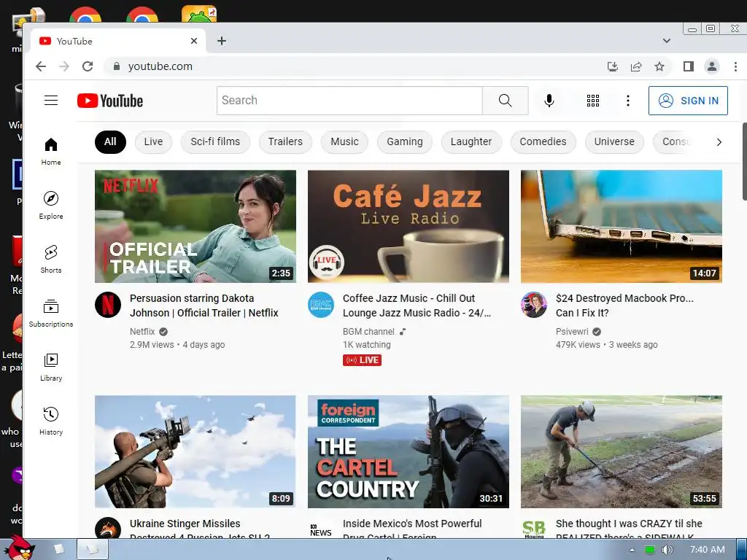This screenshot has width=747, height=560.
Task: Open Netflix channel name link
Action: pyautogui.click(x=142, y=332)
